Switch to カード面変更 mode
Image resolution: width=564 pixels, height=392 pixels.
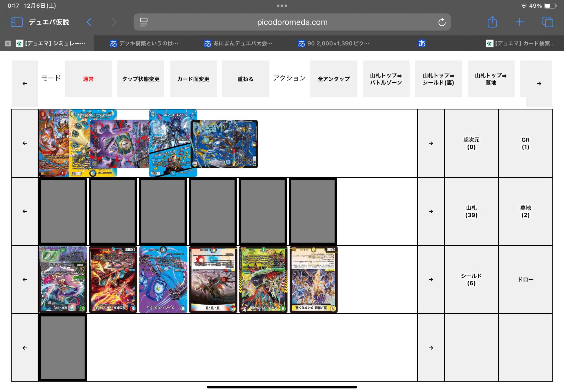[x=193, y=79]
